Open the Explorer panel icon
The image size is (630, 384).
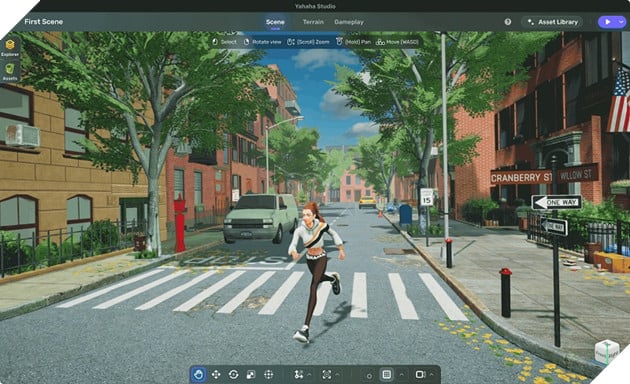(x=10, y=47)
